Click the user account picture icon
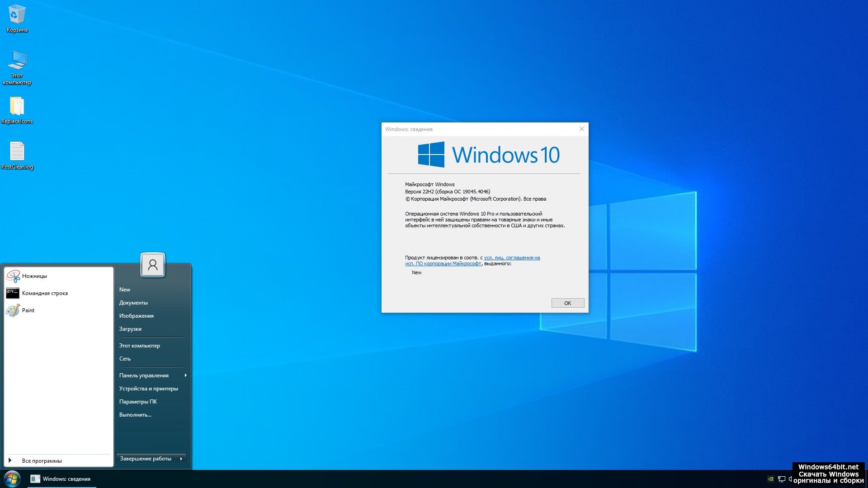This screenshot has width=868, height=488. click(153, 265)
